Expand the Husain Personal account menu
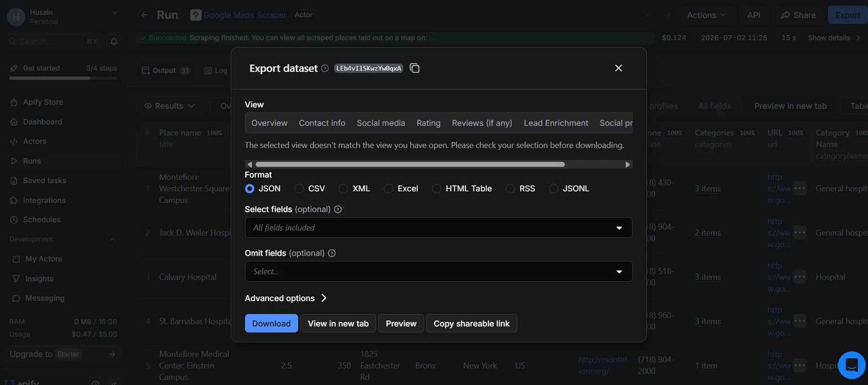Screen dimensions: 868x385 [x=115, y=13]
